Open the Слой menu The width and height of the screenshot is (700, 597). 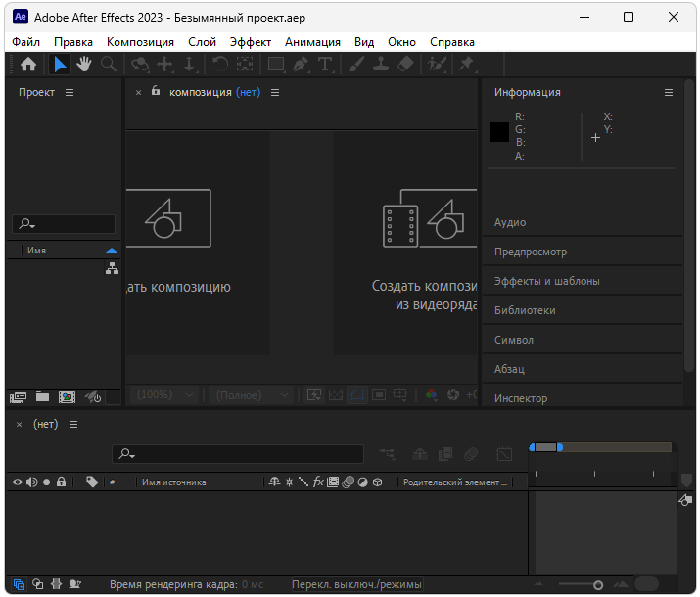[203, 42]
